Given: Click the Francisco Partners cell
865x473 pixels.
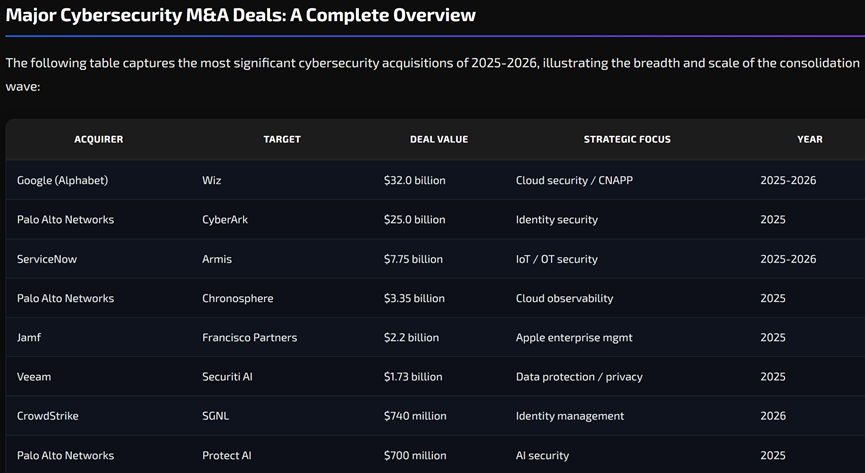Looking at the screenshot, I should [x=249, y=337].
